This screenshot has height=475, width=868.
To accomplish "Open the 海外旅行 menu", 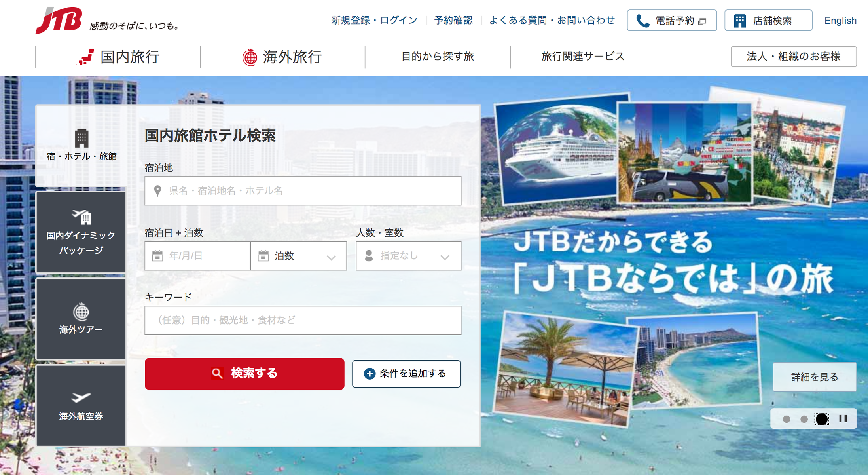I will [282, 57].
